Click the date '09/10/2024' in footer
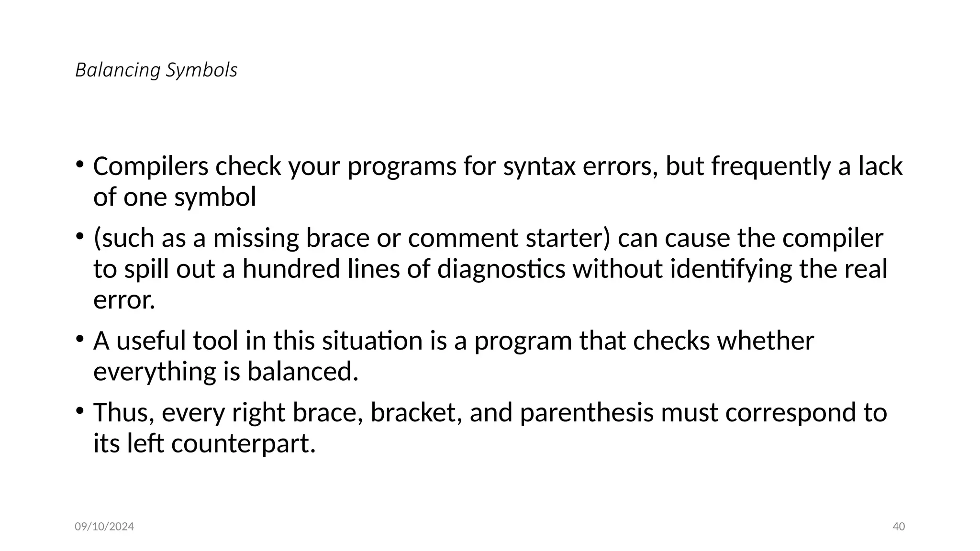Screen dimensions: 980x551 [x=104, y=527]
